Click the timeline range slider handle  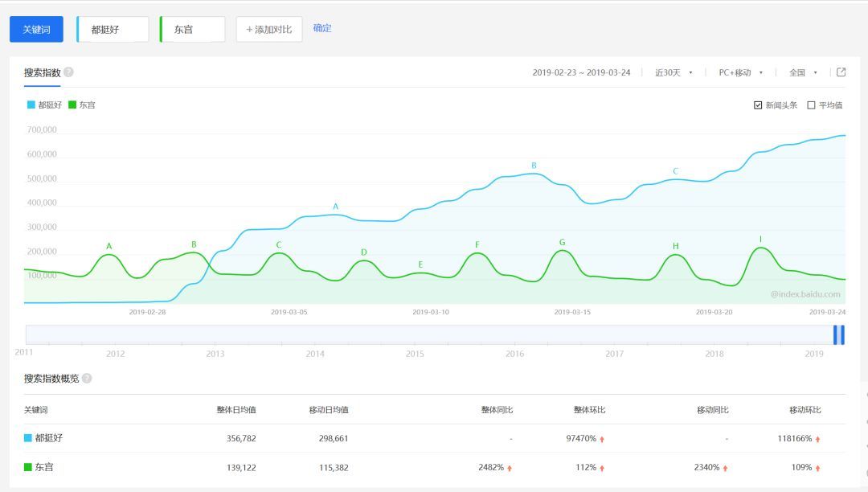[838, 334]
